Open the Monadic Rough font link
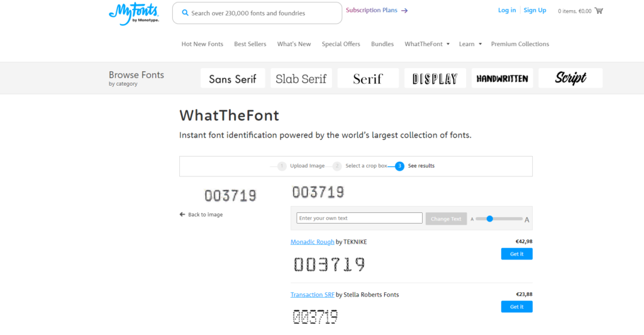Viewport: 644px width, 335px height. [x=312, y=242]
